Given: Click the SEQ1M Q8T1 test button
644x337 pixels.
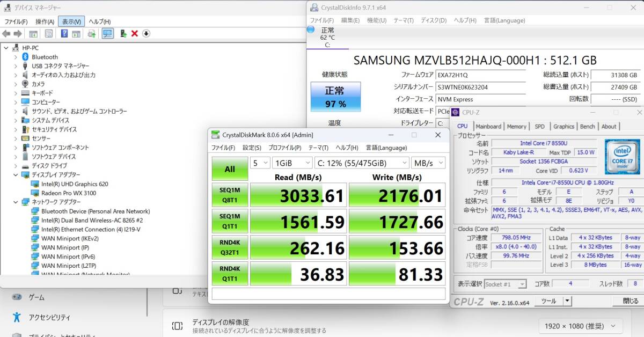Looking at the screenshot, I should coord(229,195).
